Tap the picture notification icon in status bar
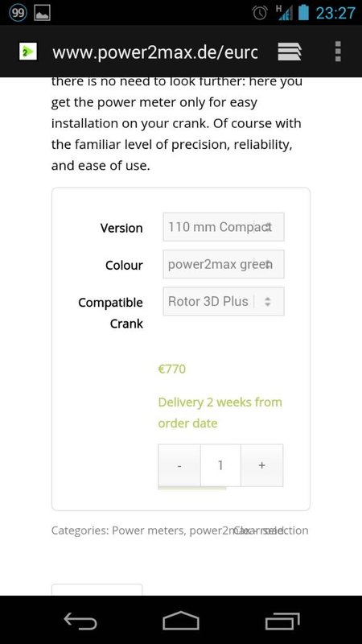 (42, 13)
